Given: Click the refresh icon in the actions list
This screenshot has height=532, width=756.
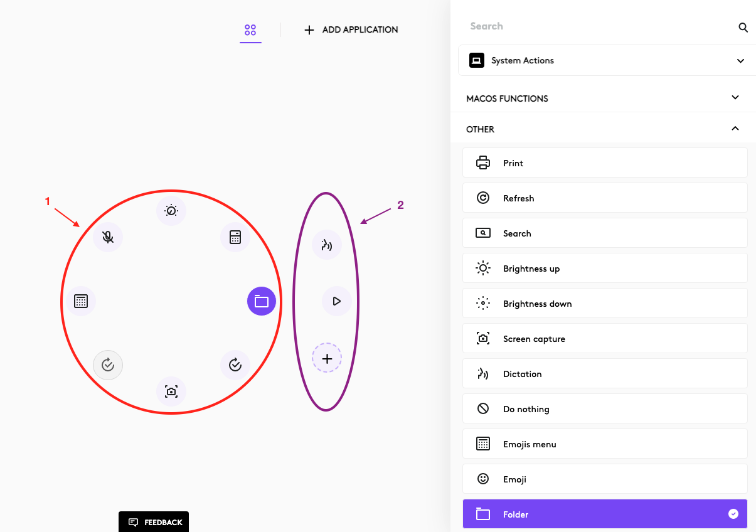Looking at the screenshot, I should [482, 198].
